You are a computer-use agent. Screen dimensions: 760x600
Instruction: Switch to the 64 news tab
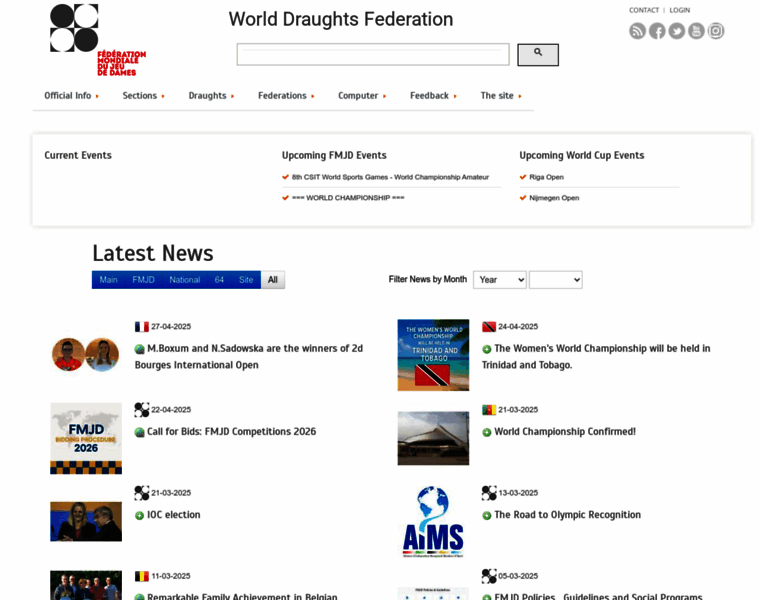pos(219,280)
